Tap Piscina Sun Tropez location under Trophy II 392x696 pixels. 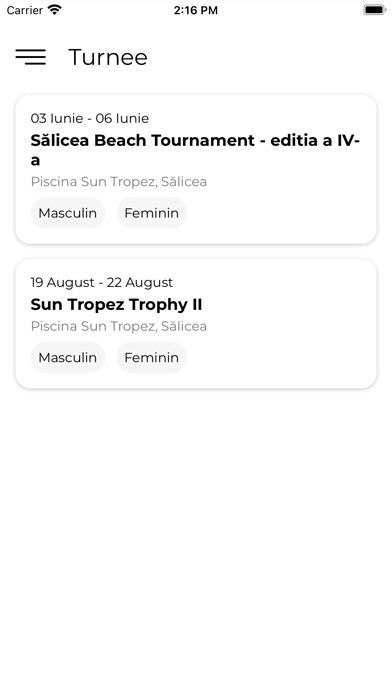point(119,326)
